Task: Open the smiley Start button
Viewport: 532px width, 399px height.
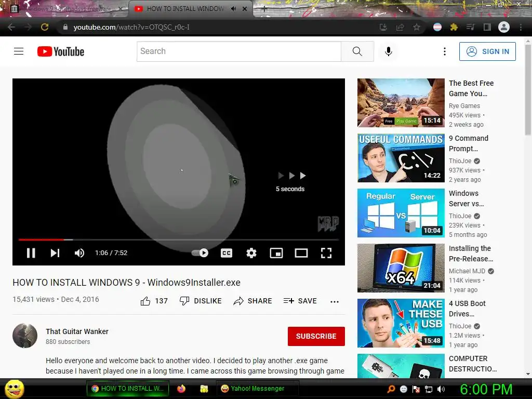Action: click(14, 389)
